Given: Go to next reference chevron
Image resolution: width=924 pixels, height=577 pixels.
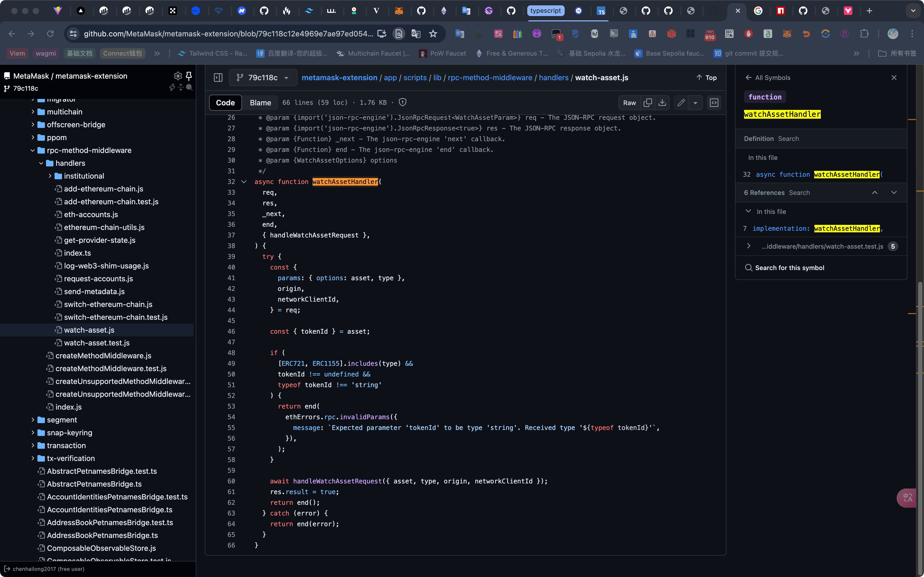Looking at the screenshot, I should (894, 192).
